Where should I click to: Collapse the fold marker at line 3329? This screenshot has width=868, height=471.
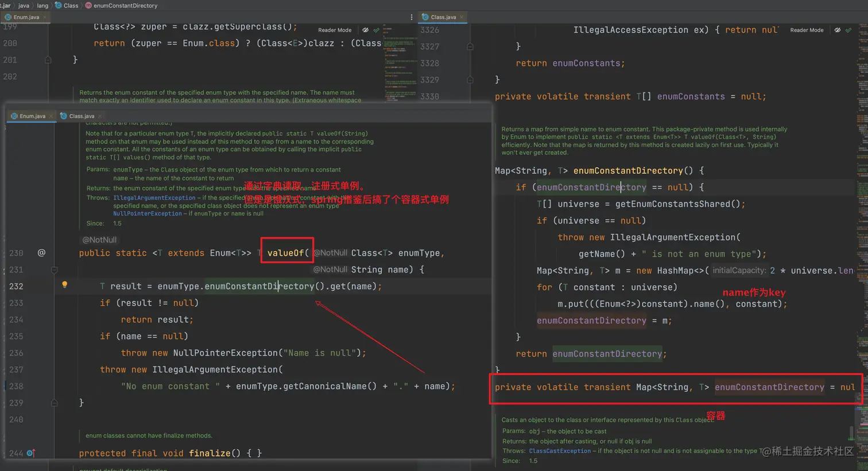(470, 80)
